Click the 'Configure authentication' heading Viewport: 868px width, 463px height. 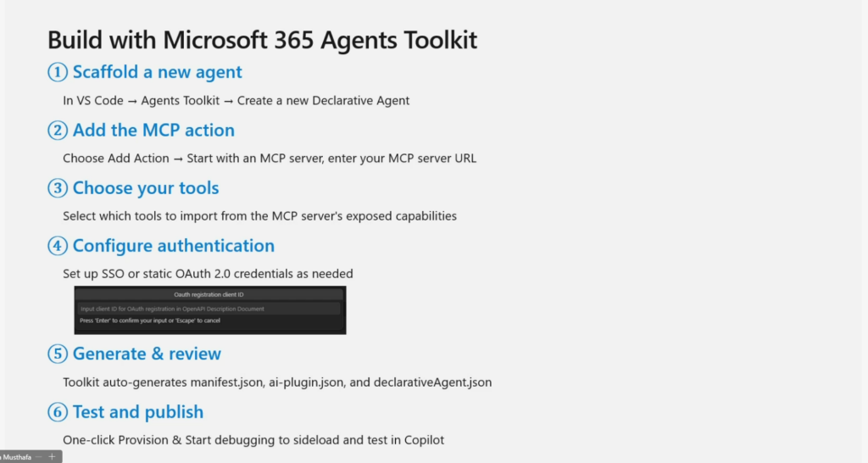(174, 246)
